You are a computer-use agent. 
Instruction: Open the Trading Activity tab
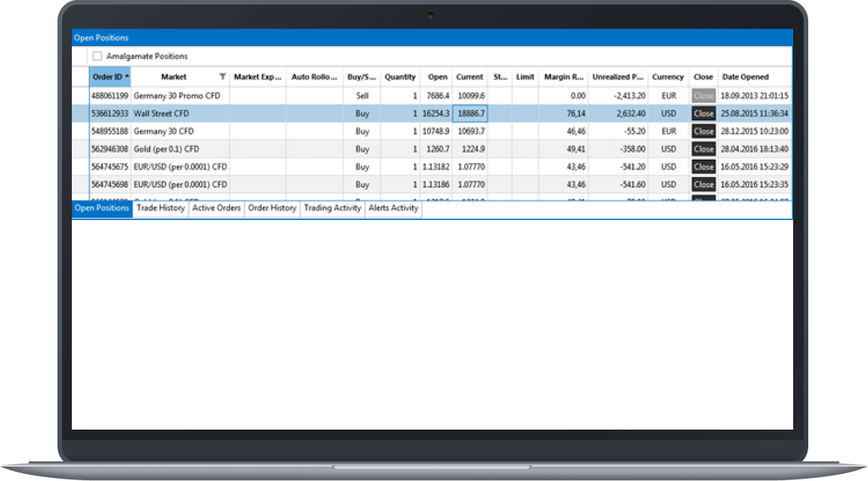pyautogui.click(x=331, y=208)
